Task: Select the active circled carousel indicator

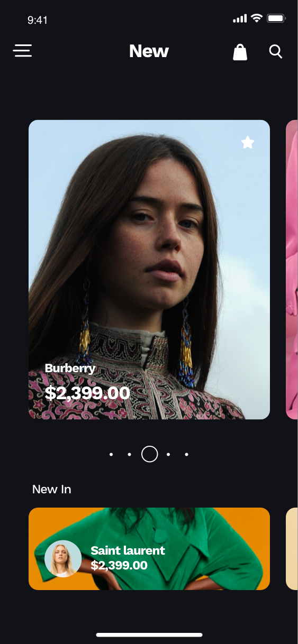Action: (150, 454)
